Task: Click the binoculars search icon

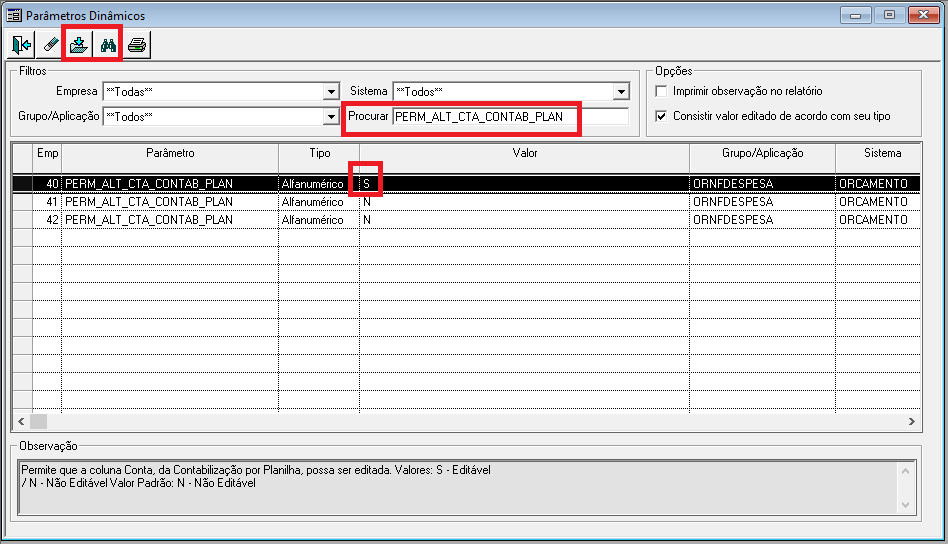Action: (108, 45)
